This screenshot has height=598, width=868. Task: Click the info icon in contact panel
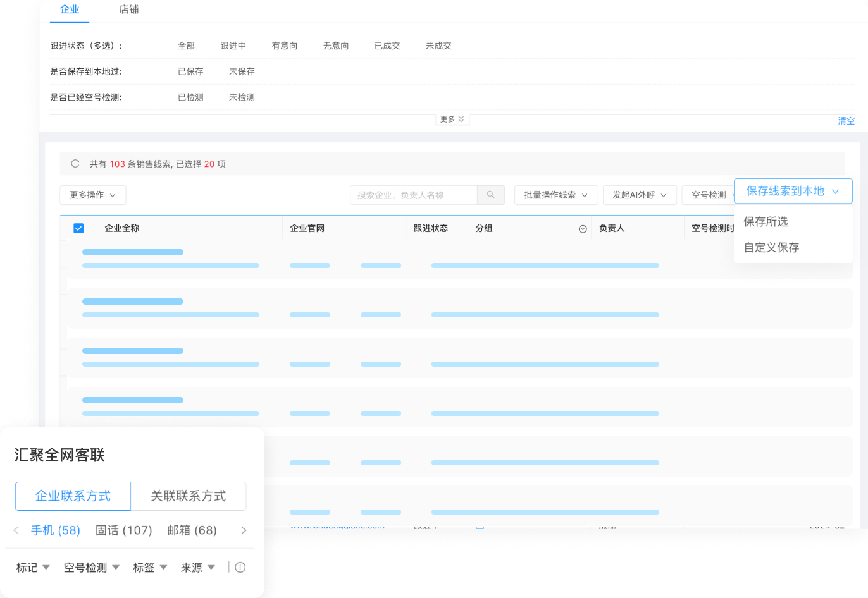(x=240, y=568)
